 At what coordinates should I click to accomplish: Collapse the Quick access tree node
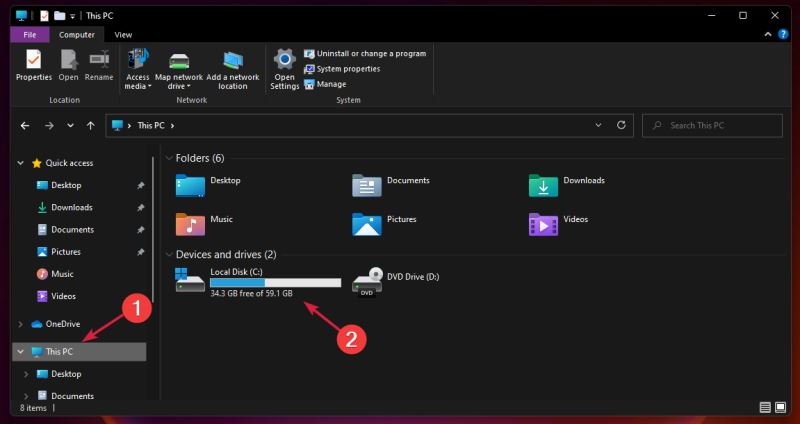click(21, 163)
